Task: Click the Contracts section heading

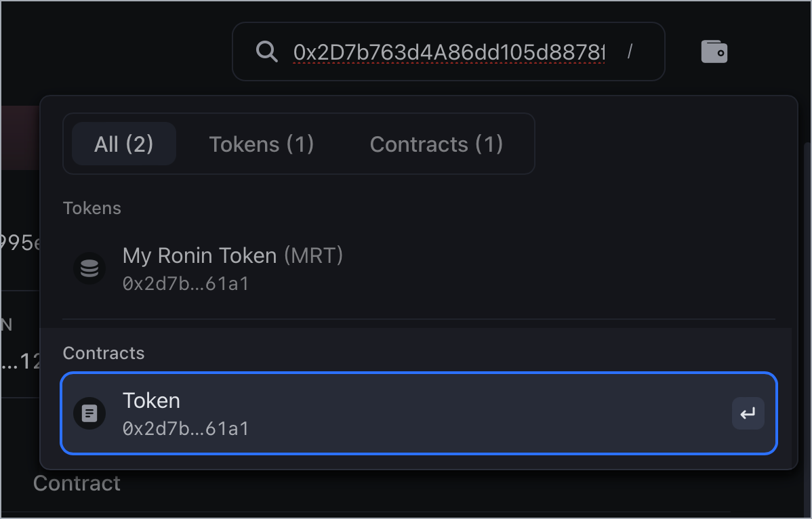Action: pos(103,353)
